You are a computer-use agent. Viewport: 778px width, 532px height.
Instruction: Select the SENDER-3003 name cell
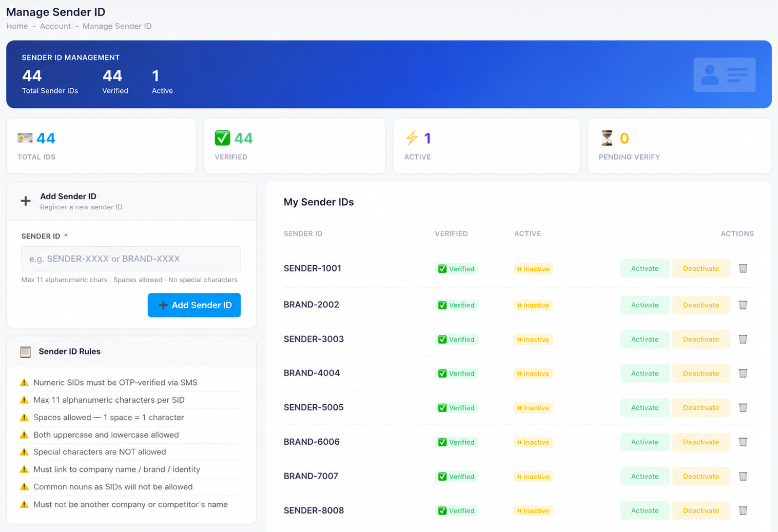pos(314,339)
